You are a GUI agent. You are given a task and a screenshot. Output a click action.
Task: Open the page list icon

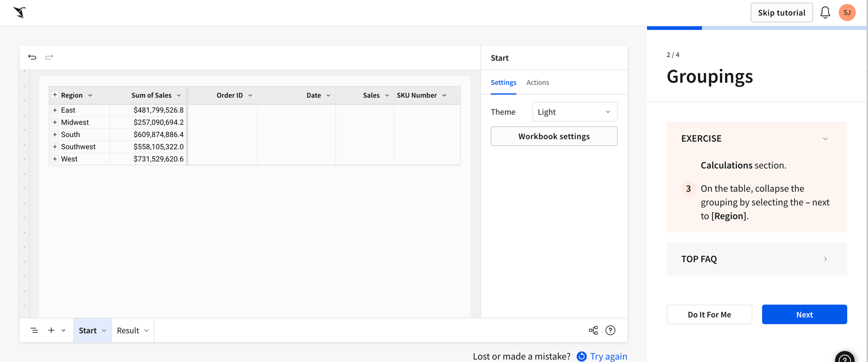pos(34,330)
